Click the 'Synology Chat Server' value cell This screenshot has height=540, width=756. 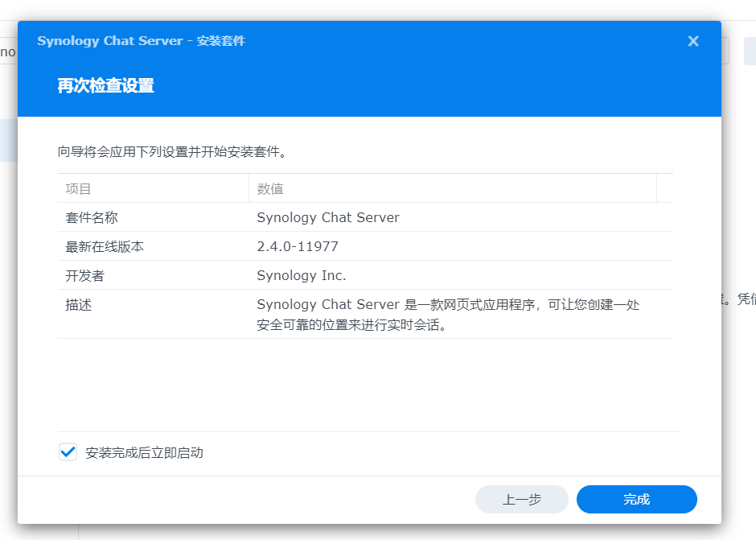pos(328,217)
